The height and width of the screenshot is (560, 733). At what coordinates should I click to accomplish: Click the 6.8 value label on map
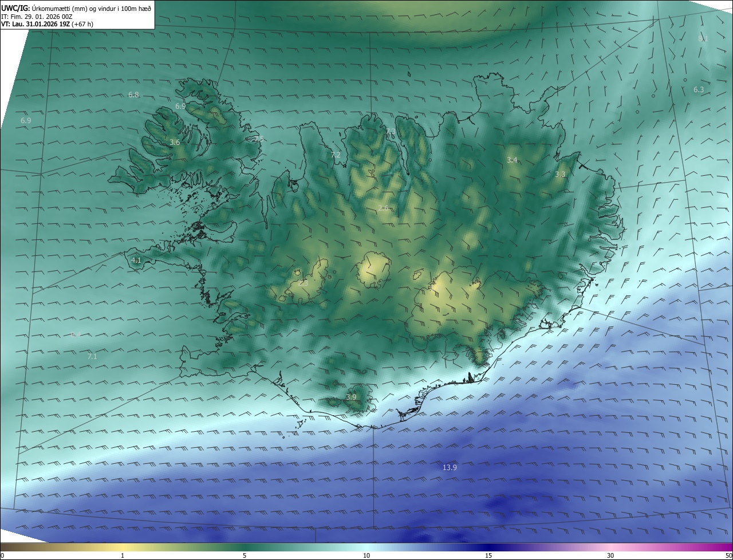pos(133,94)
